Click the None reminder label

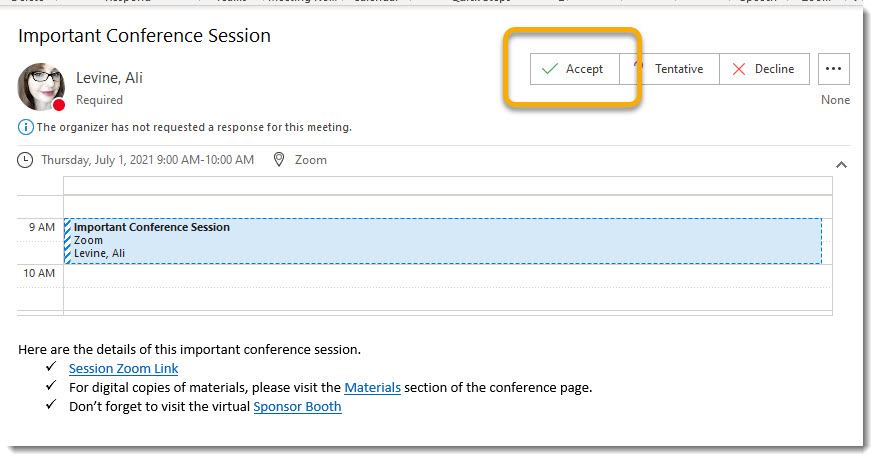click(835, 100)
